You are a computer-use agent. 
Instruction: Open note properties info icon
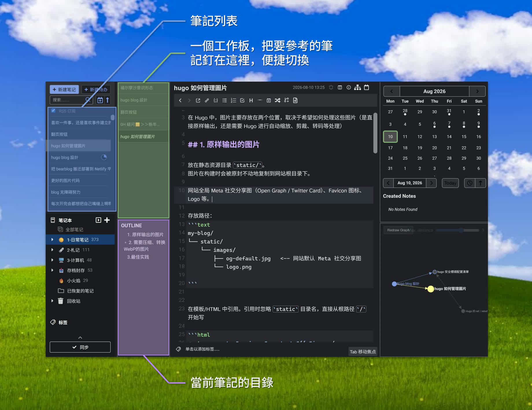click(x=349, y=87)
